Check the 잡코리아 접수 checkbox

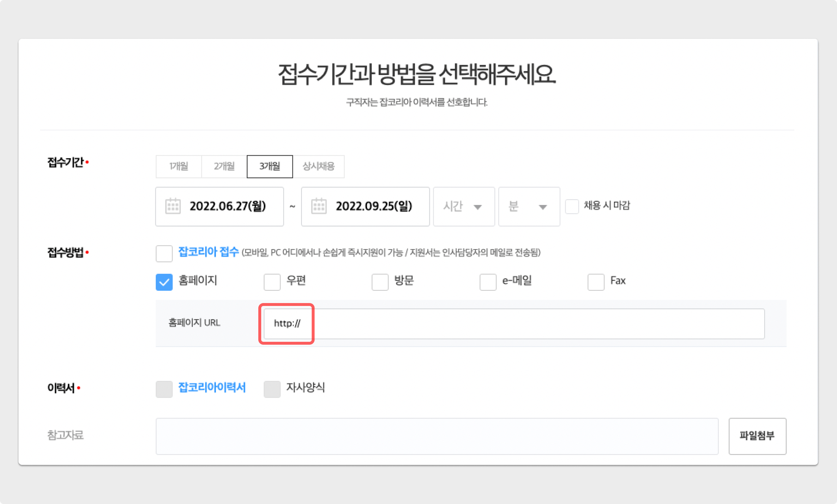point(164,253)
